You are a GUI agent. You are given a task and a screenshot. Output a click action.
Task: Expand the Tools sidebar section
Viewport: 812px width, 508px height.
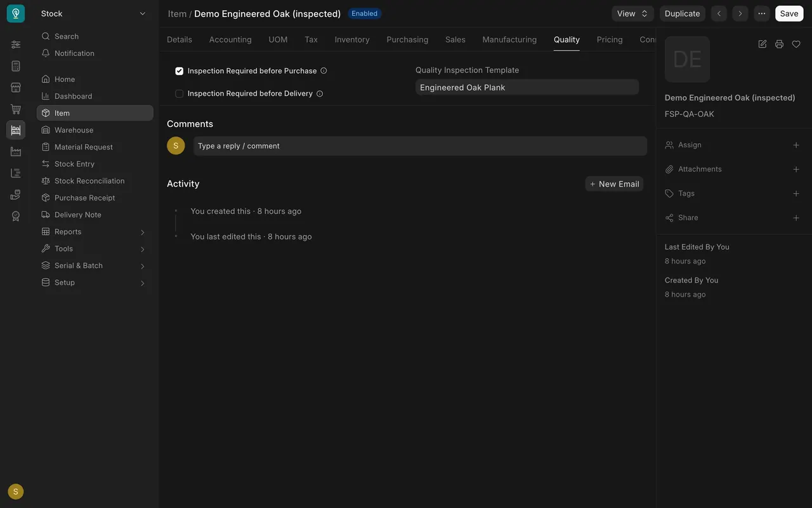95,249
